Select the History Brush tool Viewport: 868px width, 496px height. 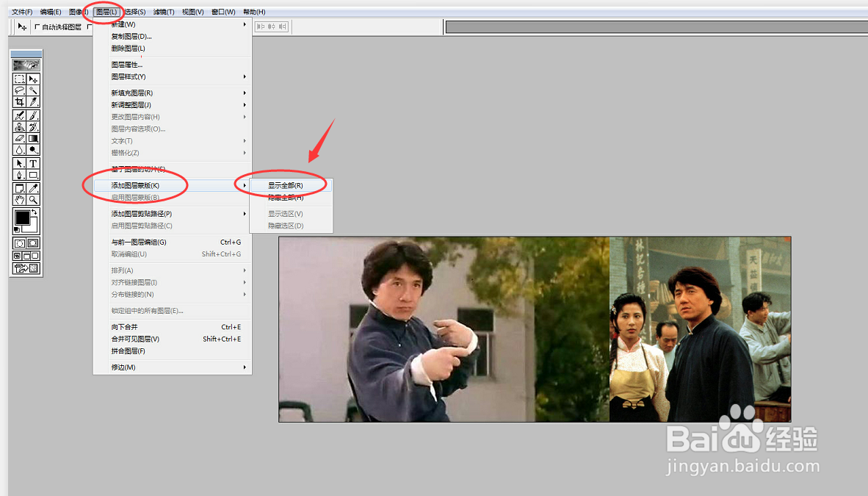pos(33,127)
